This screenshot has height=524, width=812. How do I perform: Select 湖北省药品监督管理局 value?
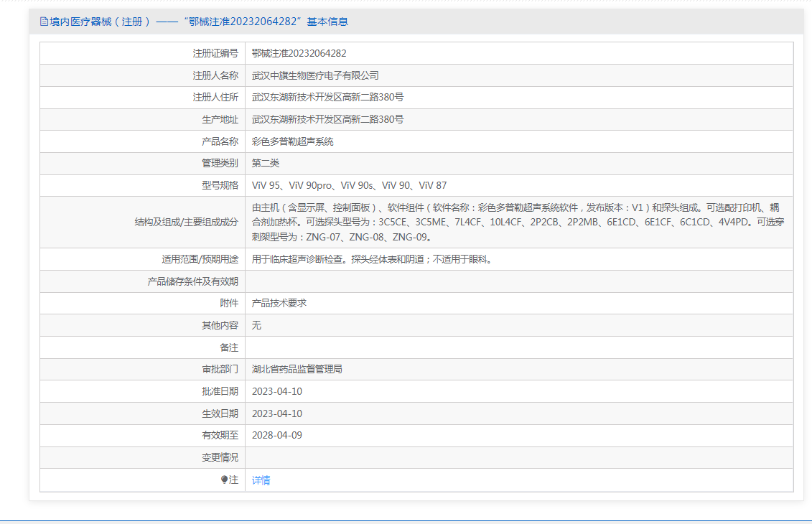(297, 369)
